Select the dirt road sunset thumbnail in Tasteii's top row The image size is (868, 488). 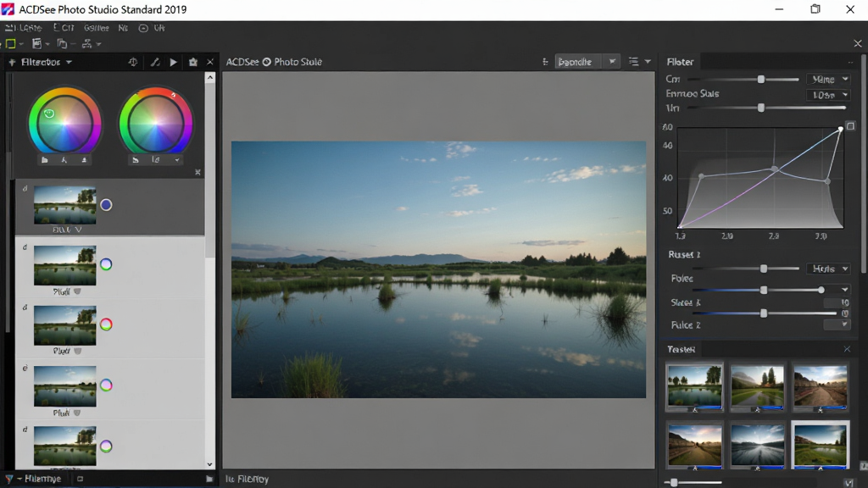pyautogui.click(x=820, y=387)
